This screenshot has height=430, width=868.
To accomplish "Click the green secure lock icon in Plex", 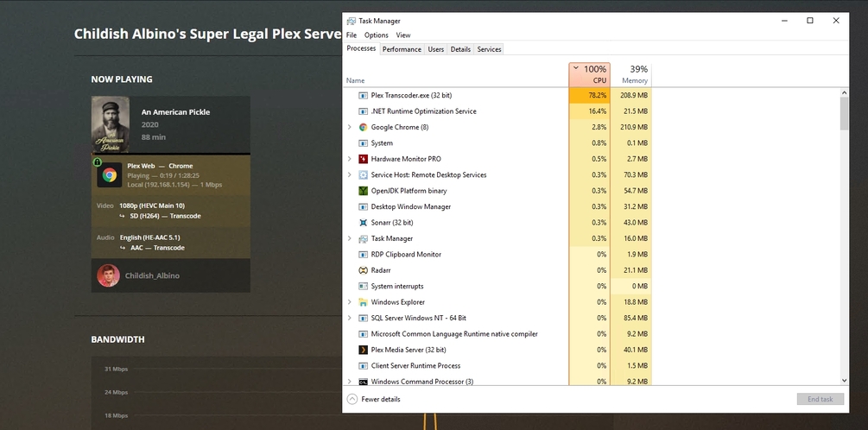I will pos(98,162).
